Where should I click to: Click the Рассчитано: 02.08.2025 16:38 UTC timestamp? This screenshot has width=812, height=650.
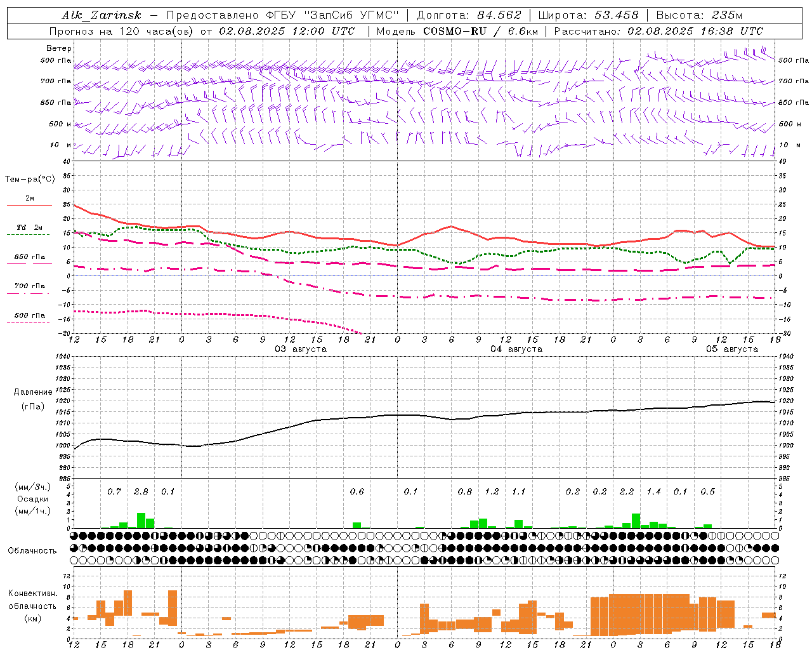658,31
